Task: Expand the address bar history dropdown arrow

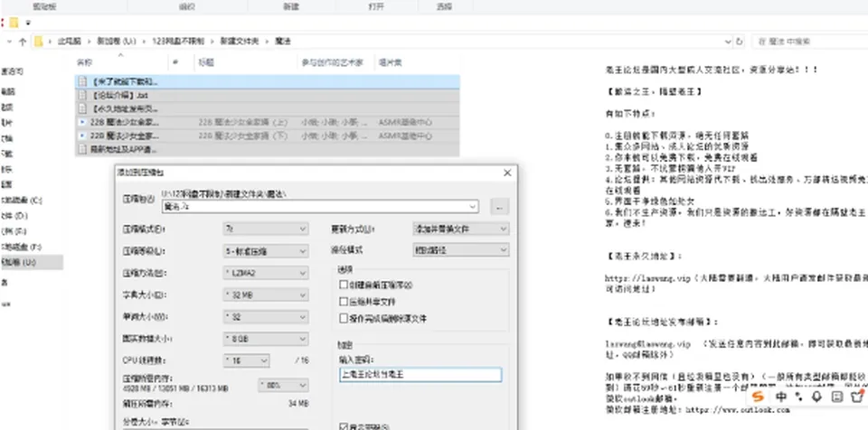Action: (x=727, y=42)
